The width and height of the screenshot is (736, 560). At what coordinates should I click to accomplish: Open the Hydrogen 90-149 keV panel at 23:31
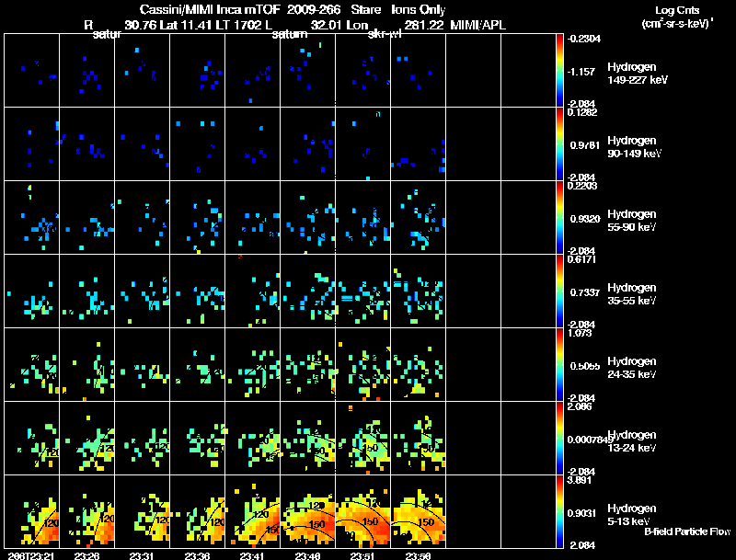143,143
